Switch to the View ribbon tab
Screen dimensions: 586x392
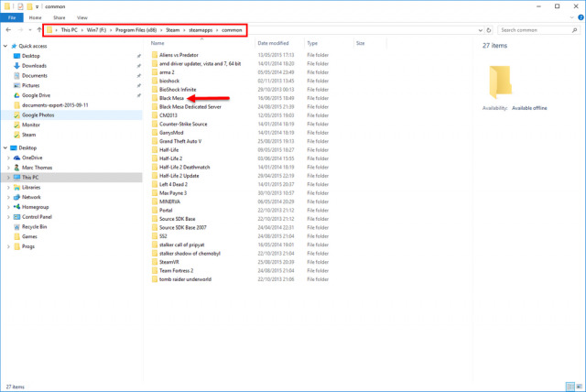point(81,17)
